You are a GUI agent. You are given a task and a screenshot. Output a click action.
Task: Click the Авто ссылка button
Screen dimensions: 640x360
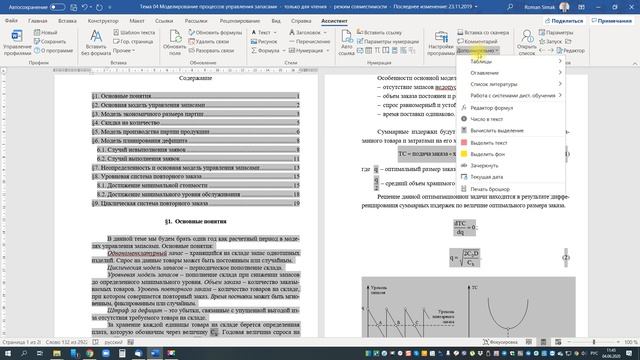tap(347, 42)
